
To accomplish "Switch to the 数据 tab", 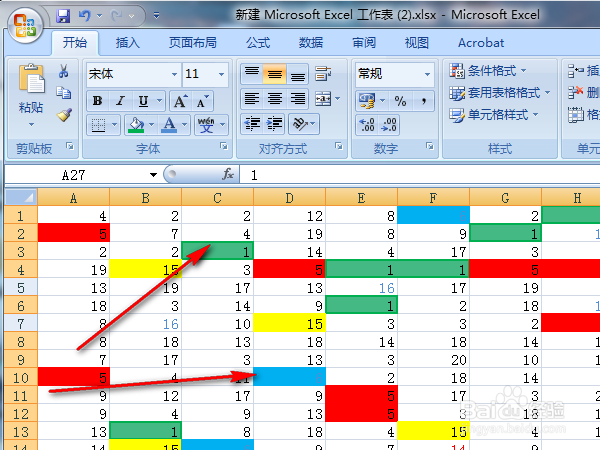I will point(311,42).
